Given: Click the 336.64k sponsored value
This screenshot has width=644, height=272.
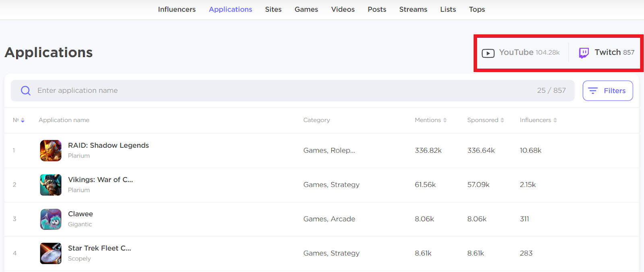Looking at the screenshot, I should (x=481, y=151).
